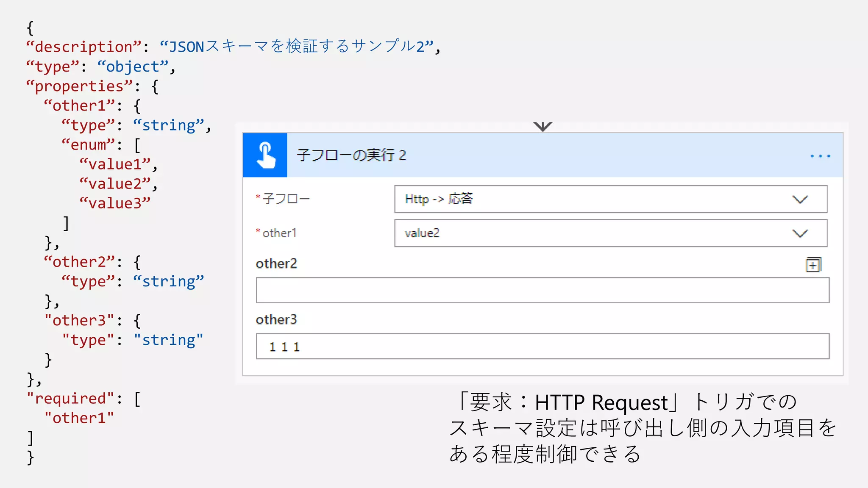Click the insert-step arrow above the card
This screenshot has height=488, width=868.
tap(542, 126)
